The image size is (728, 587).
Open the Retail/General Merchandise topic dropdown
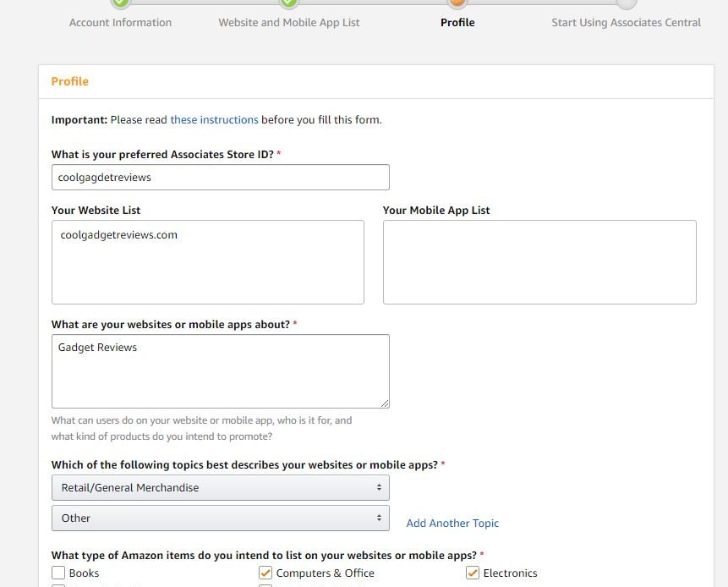221,488
